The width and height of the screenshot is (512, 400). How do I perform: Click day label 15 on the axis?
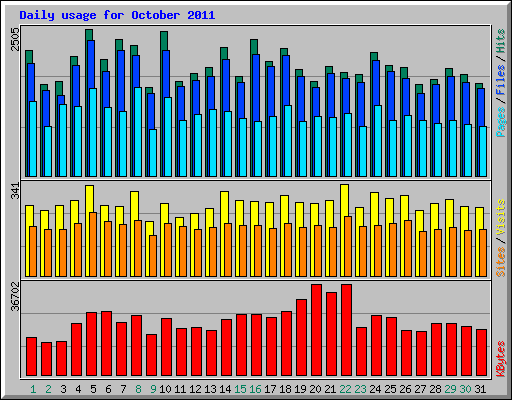point(240,389)
